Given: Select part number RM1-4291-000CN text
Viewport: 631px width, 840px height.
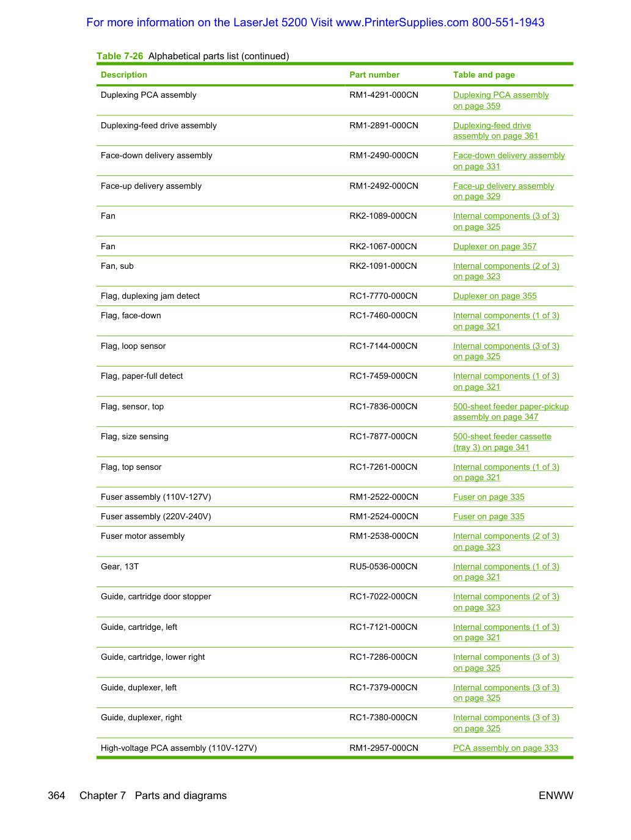Looking at the screenshot, I should (384, 95).
